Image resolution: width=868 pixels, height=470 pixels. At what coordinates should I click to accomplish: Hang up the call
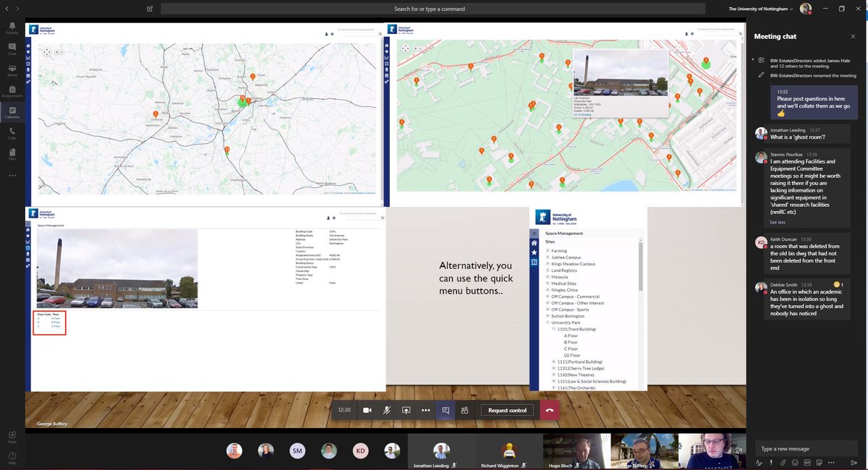[x=549, y=410]
